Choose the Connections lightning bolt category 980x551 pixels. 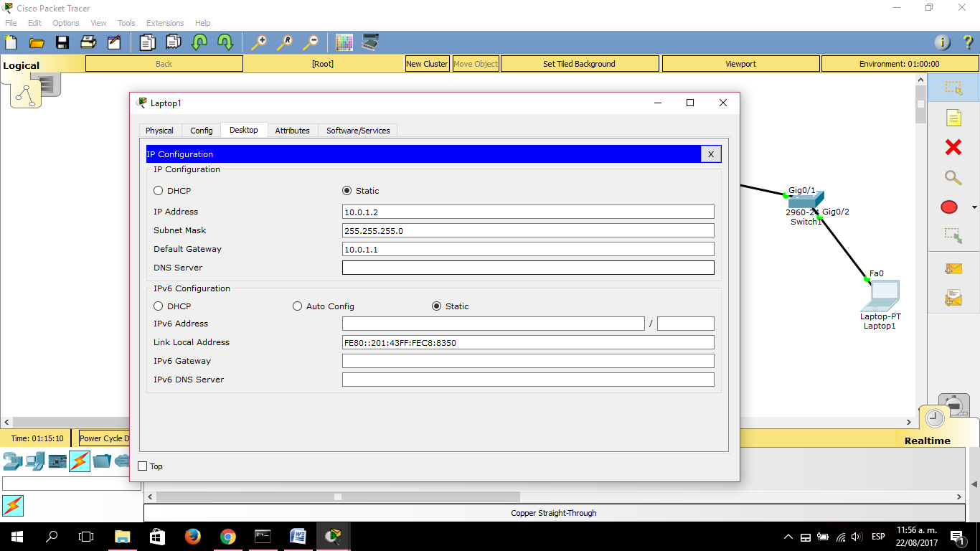click(x=79, y=461)
